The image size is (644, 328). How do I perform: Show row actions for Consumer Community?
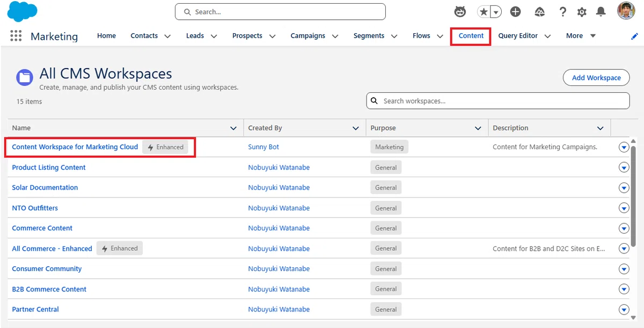pyautogui.click(x=624, y=269)
